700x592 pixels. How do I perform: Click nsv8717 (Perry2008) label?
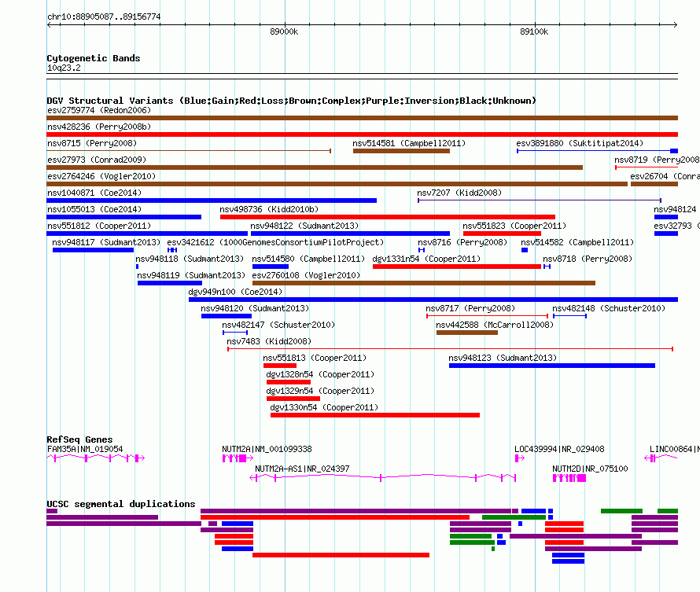pyautogui.click(x=470, y=308)
